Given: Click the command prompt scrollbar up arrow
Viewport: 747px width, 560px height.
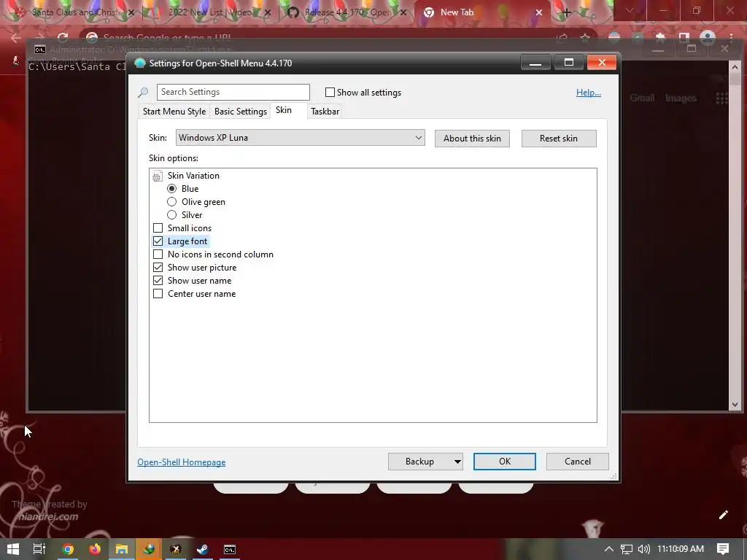Looking at the screenshot, I should coord(735,67).
